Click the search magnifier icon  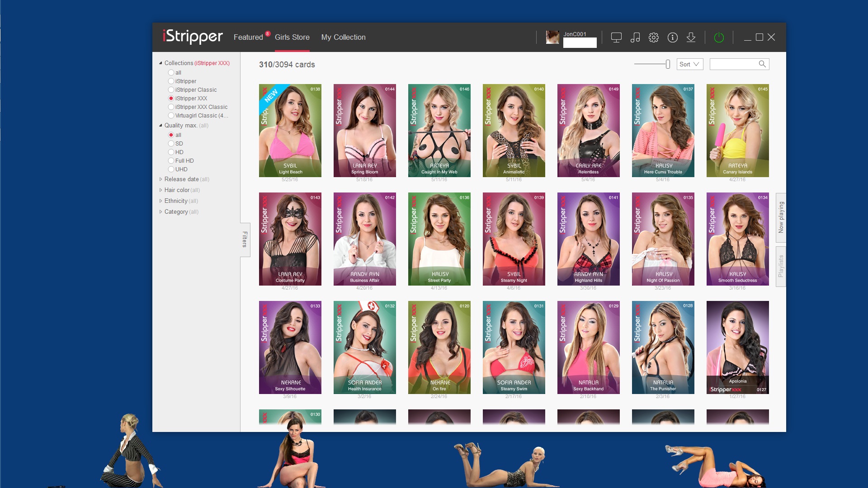click(762, 64)
